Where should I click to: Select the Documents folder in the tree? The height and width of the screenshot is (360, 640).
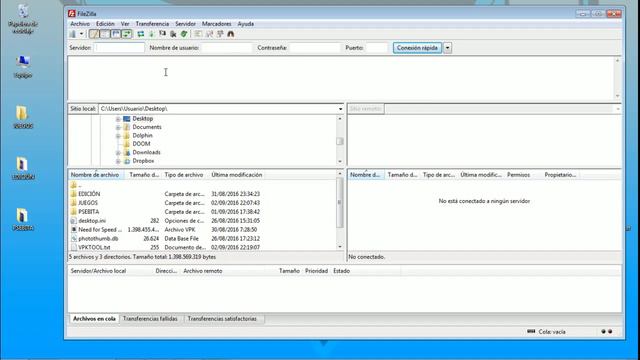147,127
